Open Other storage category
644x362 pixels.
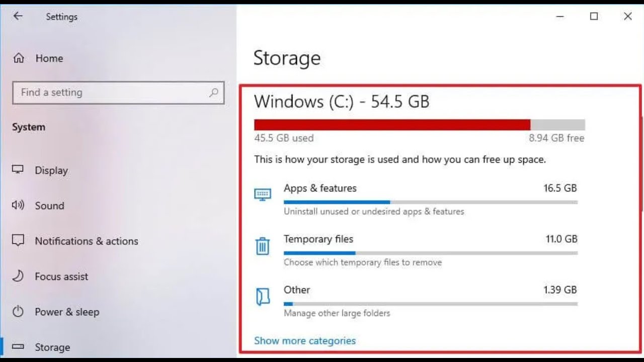coord(297,290)
